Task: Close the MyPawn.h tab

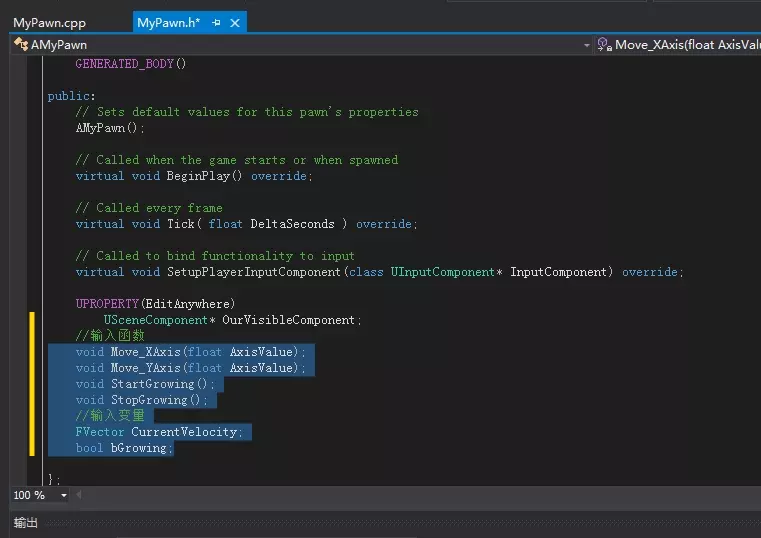Action: click(x=234, y=22)
